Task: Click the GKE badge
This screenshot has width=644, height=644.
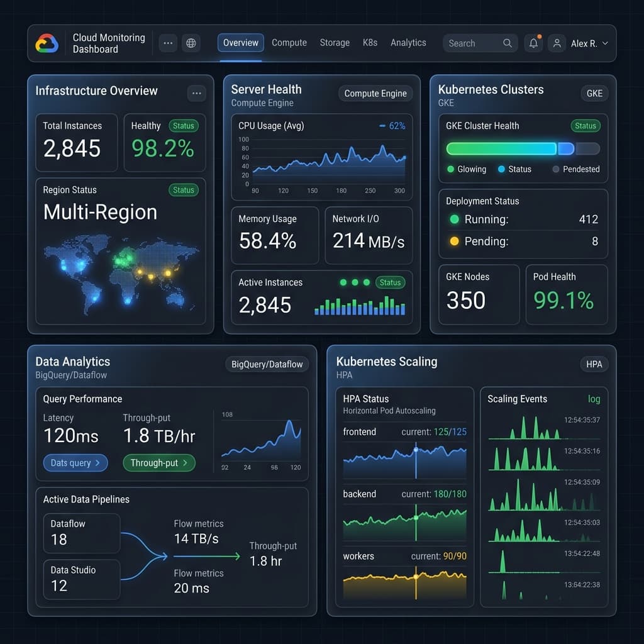Action: (594, 93)
